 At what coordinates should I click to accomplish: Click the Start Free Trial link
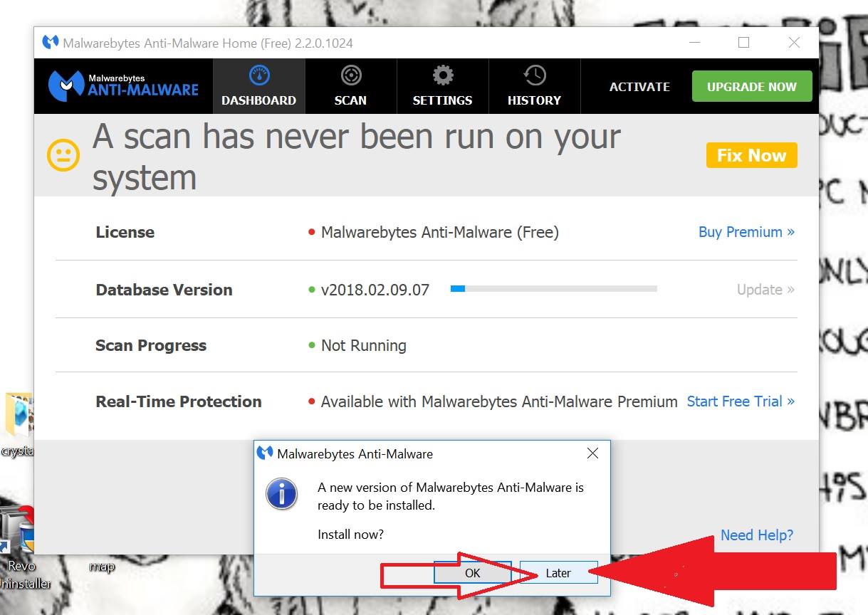(x=741, y=401)
